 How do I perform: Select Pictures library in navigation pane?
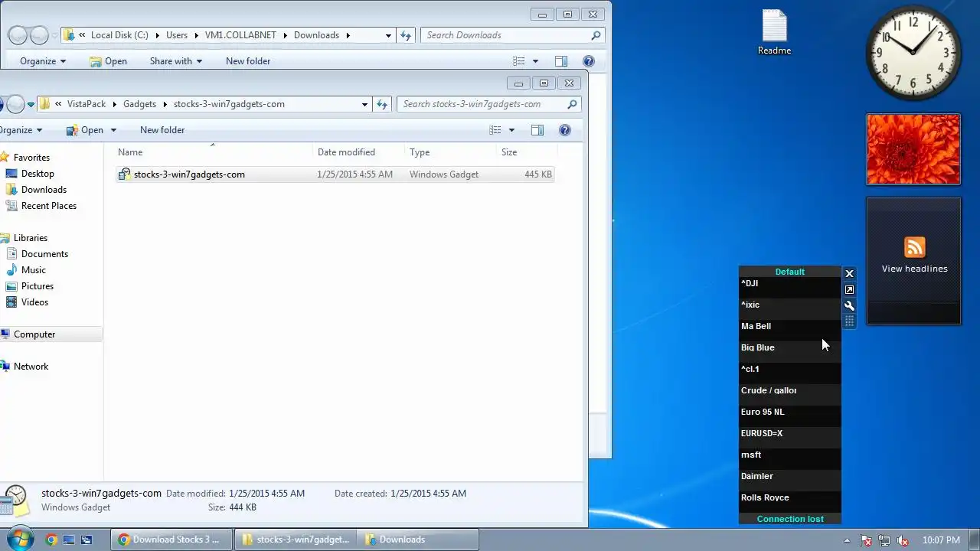click(38, 286)
